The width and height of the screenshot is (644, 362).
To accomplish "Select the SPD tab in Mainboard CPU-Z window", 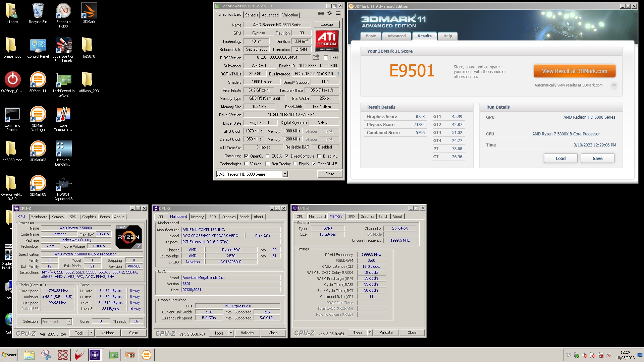I will [213, 217].
